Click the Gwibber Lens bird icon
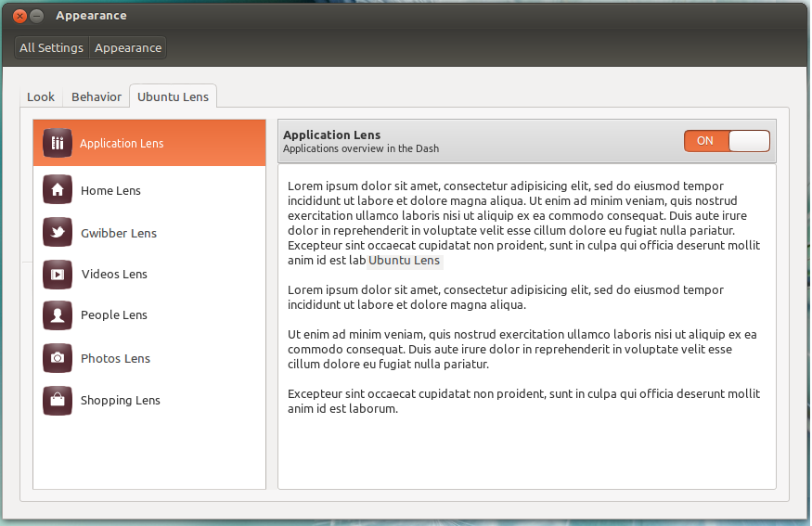The height and width of the screenshot is (526, 812). (58, 233)
